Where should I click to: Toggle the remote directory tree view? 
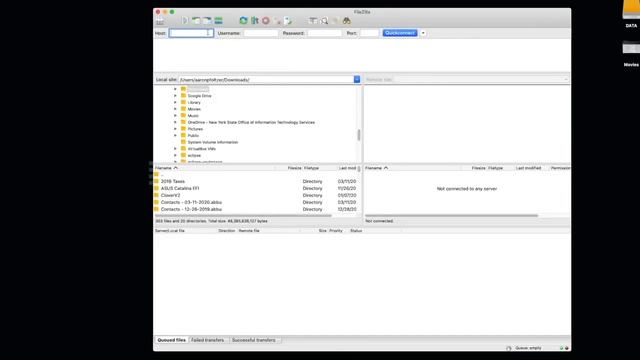pyautogui.click(x=207, y=21)
